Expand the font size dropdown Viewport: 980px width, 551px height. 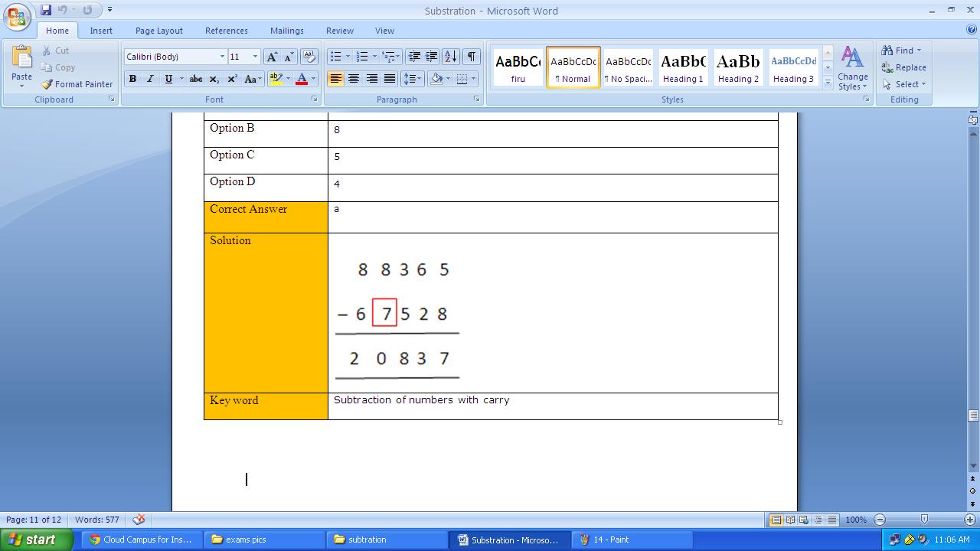point(255,57)
